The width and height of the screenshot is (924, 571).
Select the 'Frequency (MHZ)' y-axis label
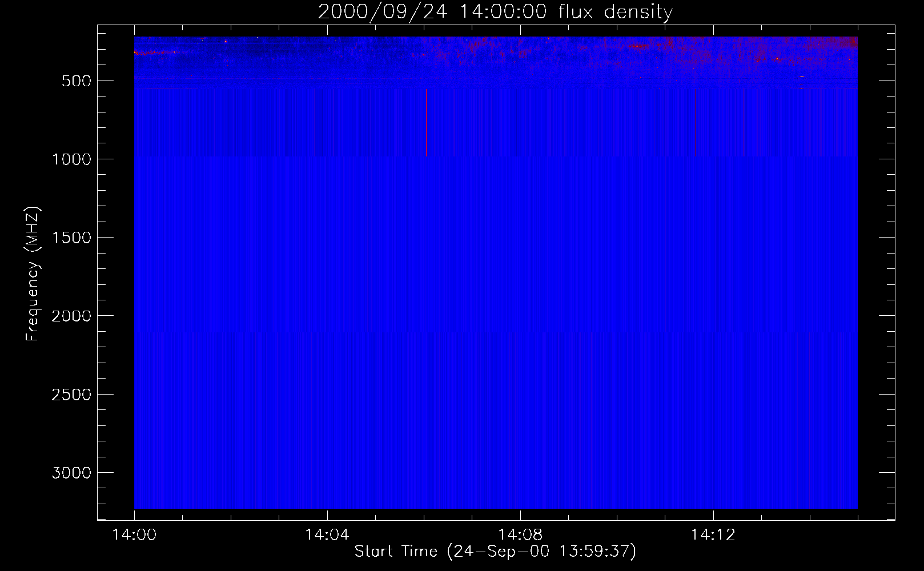[x=33, y=274]
